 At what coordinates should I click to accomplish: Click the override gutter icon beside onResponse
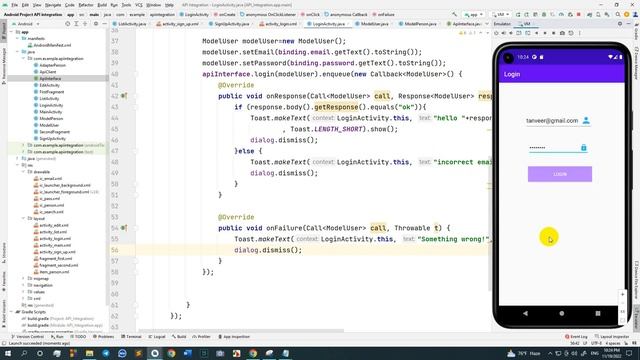tap(124, 96)
